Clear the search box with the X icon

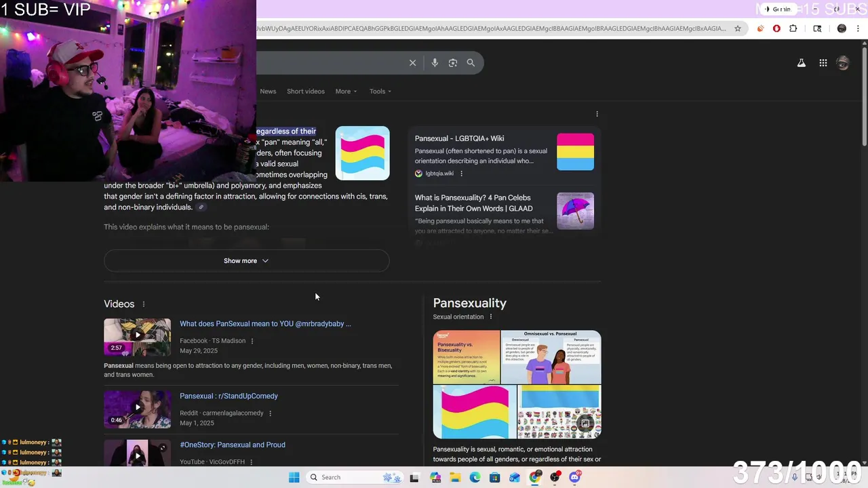click(x=412, y=62)
